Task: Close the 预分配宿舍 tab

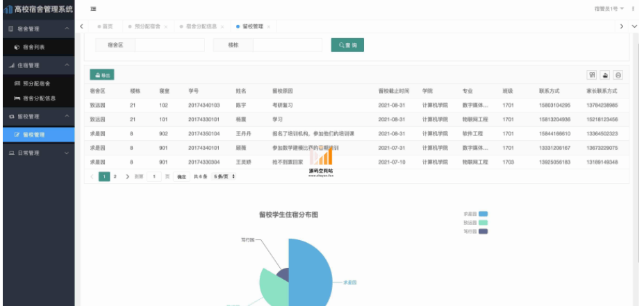Action: (166, 26)
